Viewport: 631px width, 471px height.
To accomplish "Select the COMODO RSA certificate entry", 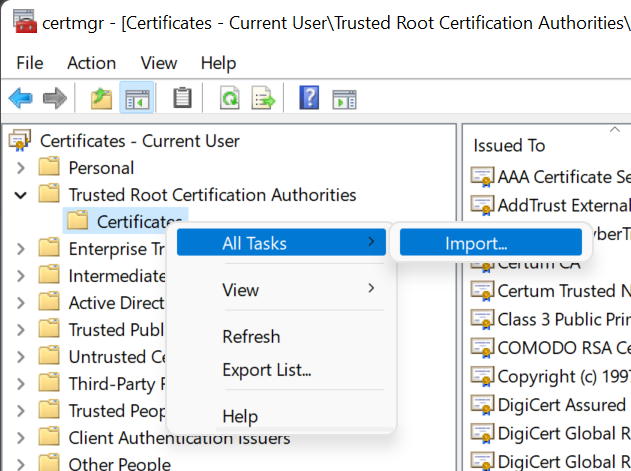I will [563, 348].
